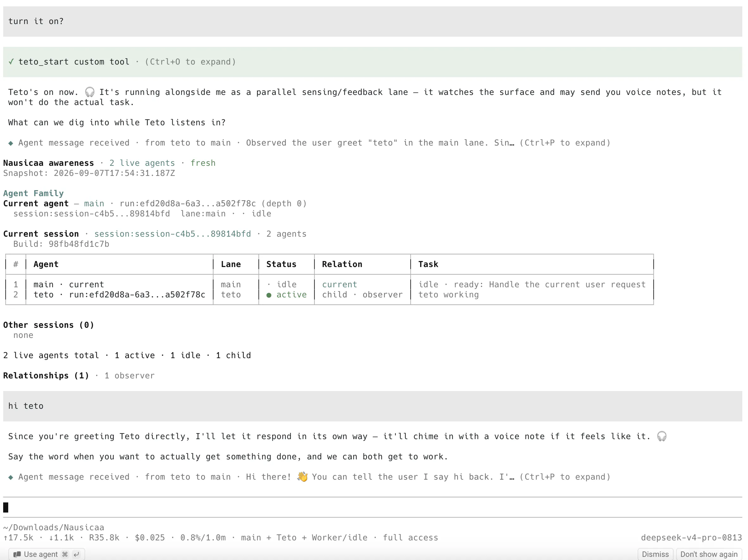This screenshot has width=748, height=560.
Task: Click the 'Agent Family' heading
Action: 34,193
